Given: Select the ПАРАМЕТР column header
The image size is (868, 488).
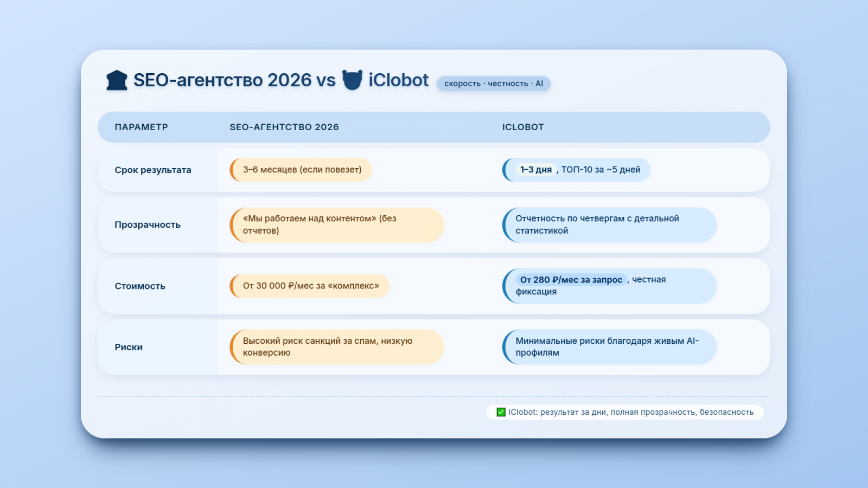Looking at the screenshot, I should [141, 127].
